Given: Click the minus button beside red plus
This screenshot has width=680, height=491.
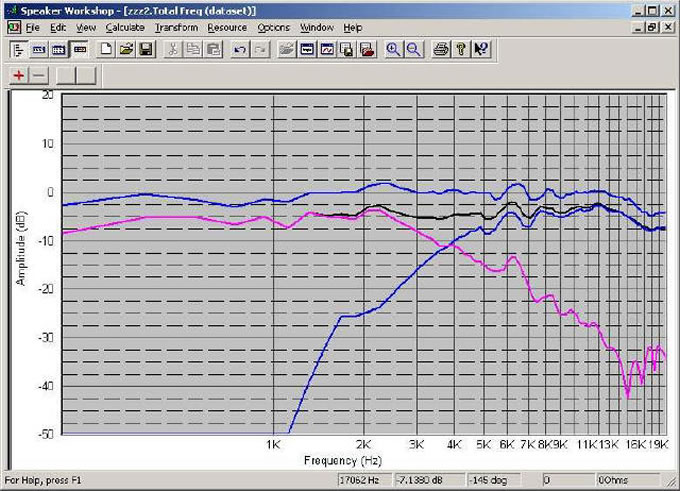Looking at the screenshot, I should (38, 76).
